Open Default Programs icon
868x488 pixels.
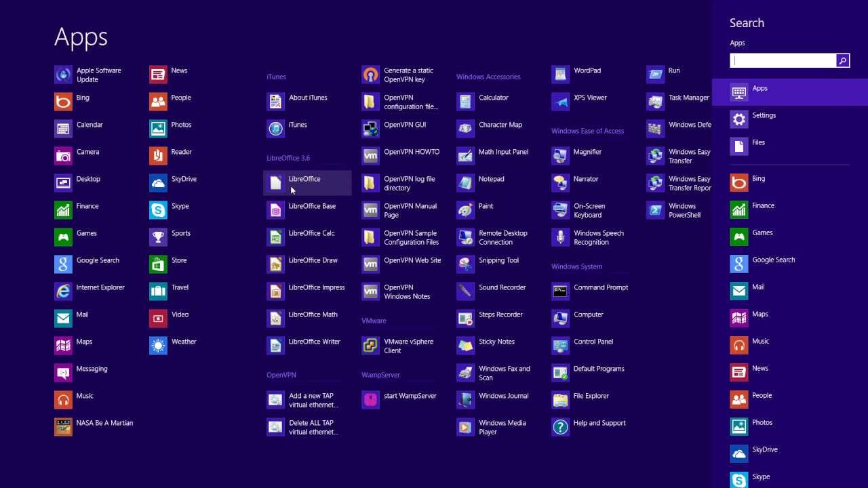[x=560, y=373]
